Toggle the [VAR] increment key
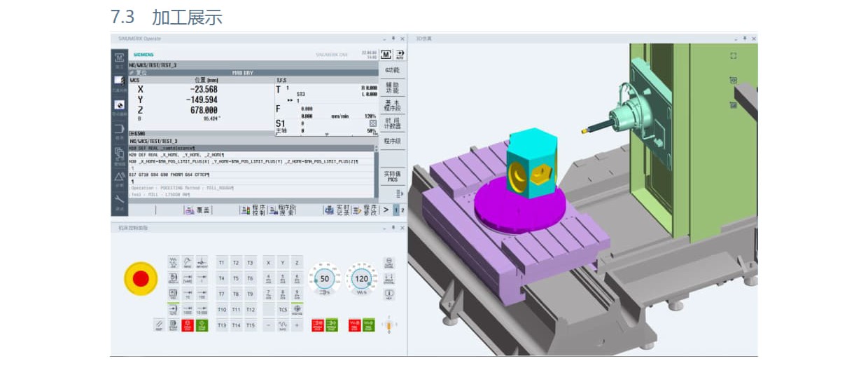 (x=188, y=278)
